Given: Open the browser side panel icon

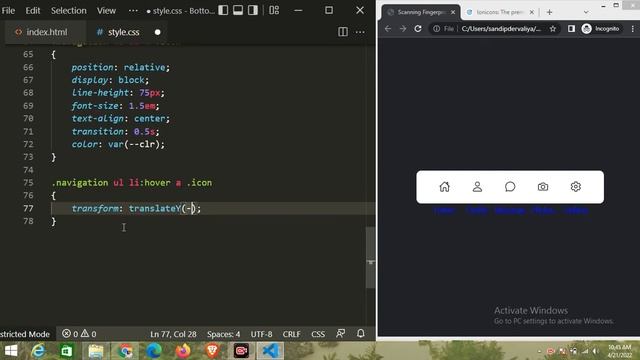Looking at the screenshot, I should tap(571, 29).
